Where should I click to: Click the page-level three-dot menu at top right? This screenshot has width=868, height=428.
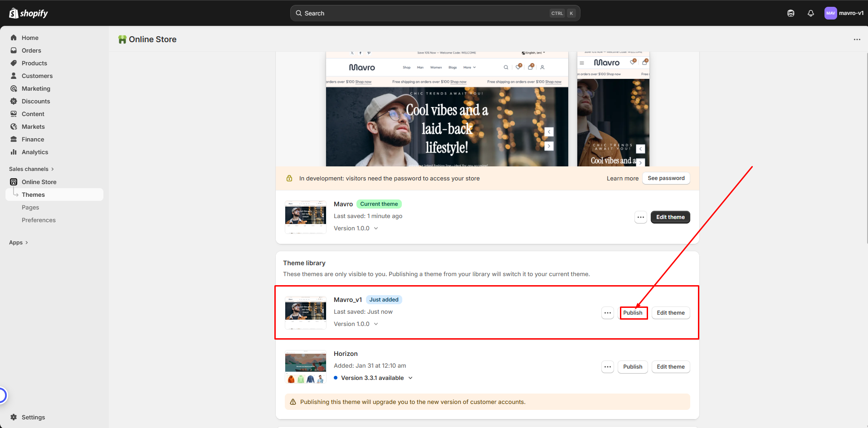857,39
